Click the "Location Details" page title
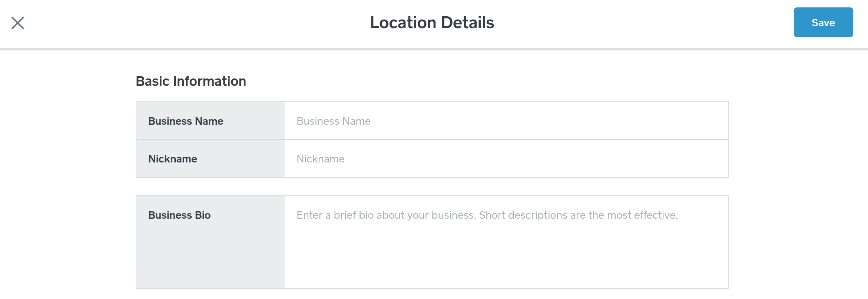Screen dimensions: 868x299 432,23
